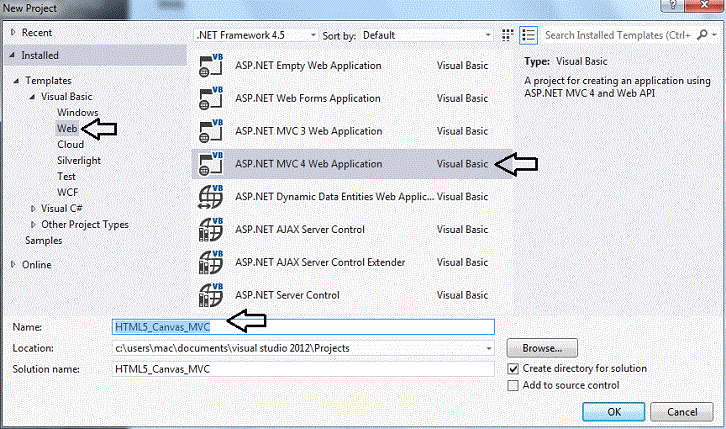Select the Windows template category
The height and width of the screenshot is (429, 726).
click(x=78, y=112)
